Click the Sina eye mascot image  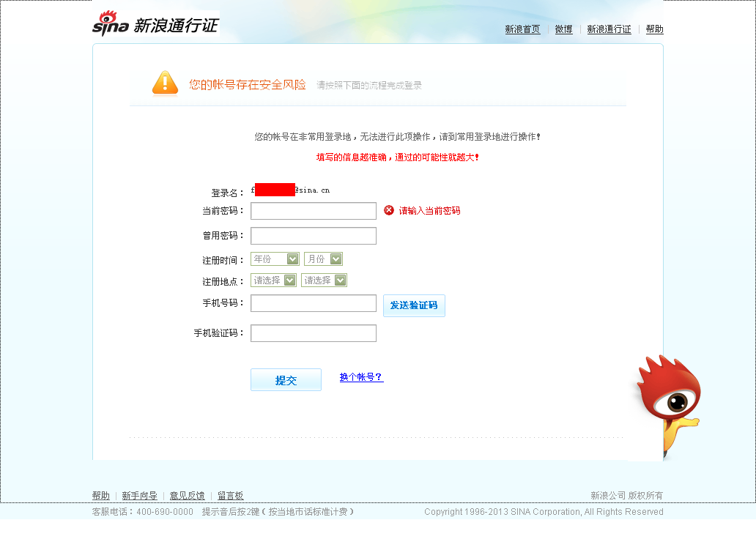[668, 406]
